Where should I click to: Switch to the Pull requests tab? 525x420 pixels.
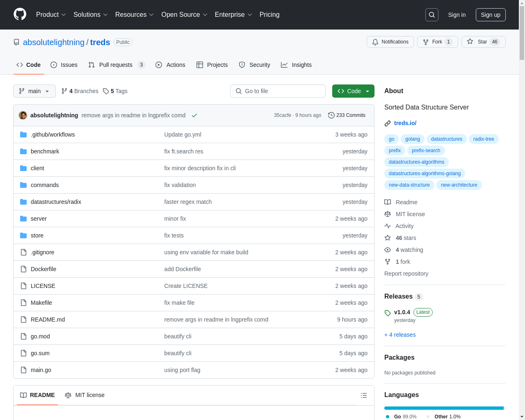[116, 65]
